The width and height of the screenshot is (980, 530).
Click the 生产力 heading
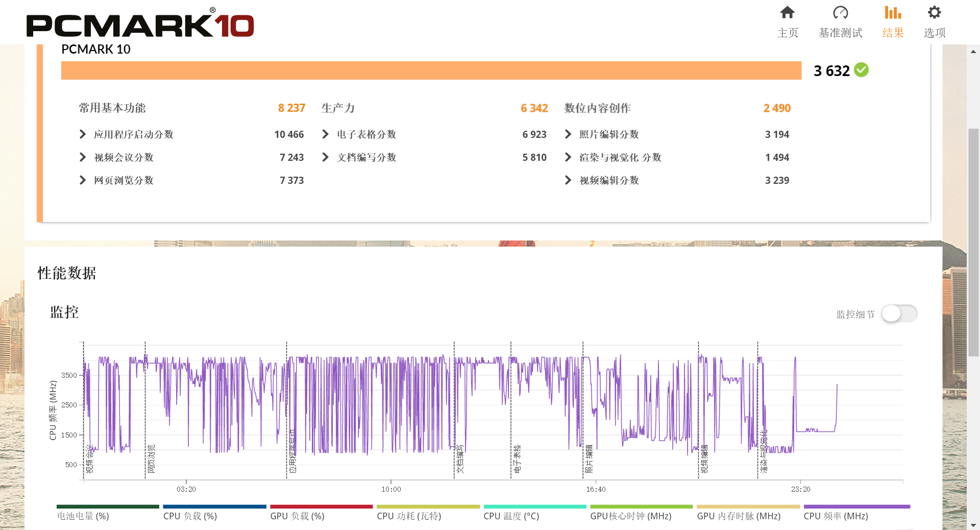click(338, 108)
